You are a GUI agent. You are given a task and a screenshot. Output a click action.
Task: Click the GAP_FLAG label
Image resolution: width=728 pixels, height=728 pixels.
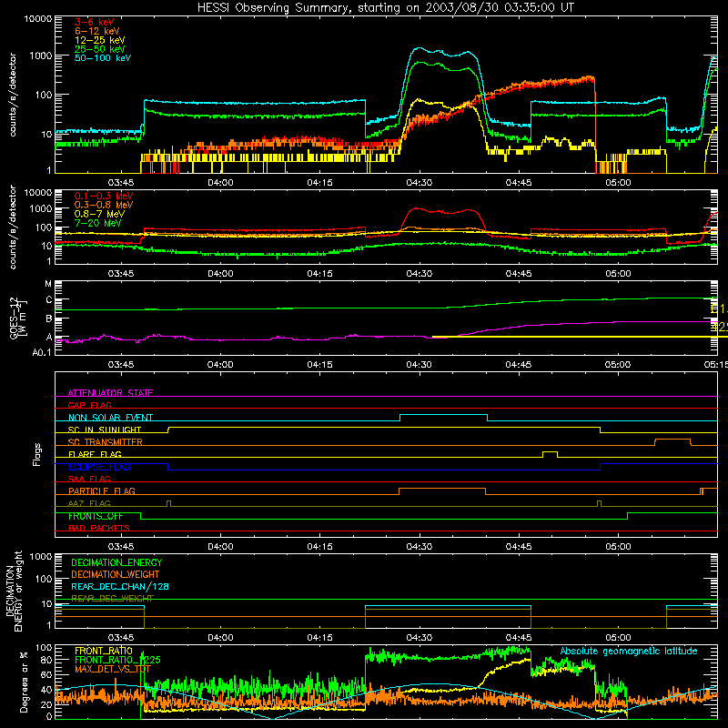(89, 405)
